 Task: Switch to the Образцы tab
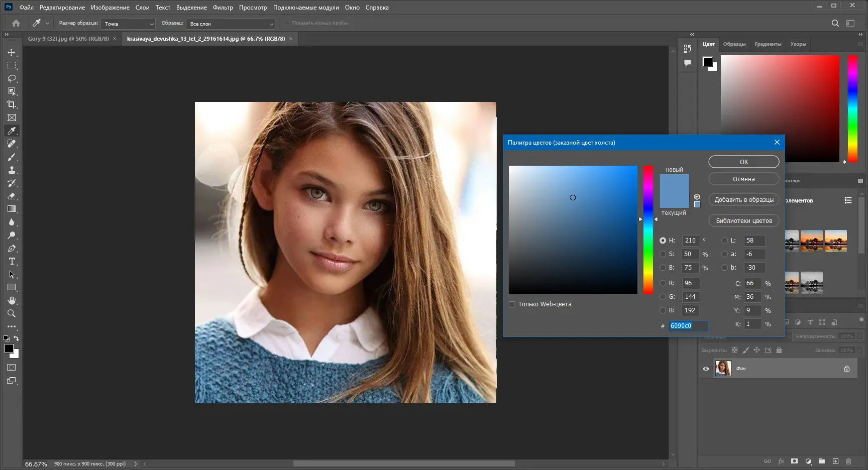734,44
